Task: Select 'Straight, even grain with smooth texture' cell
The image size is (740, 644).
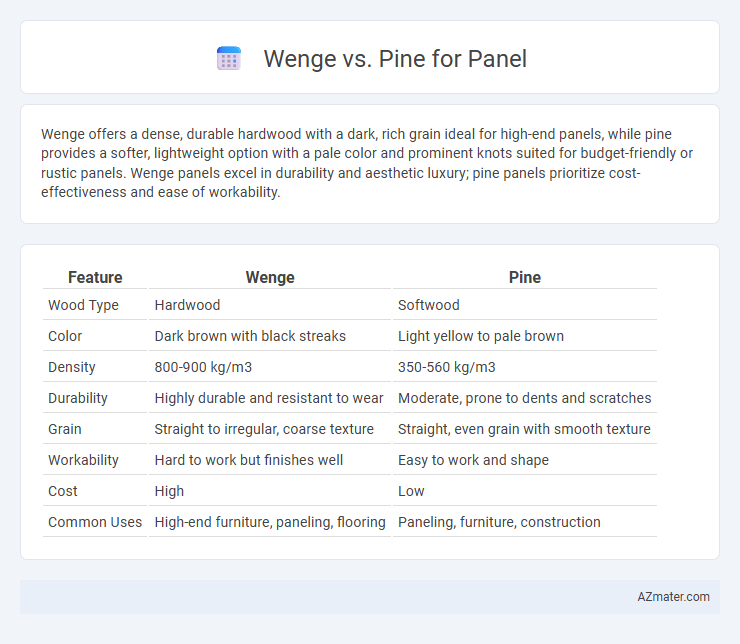Action: (x=524, y=430)
